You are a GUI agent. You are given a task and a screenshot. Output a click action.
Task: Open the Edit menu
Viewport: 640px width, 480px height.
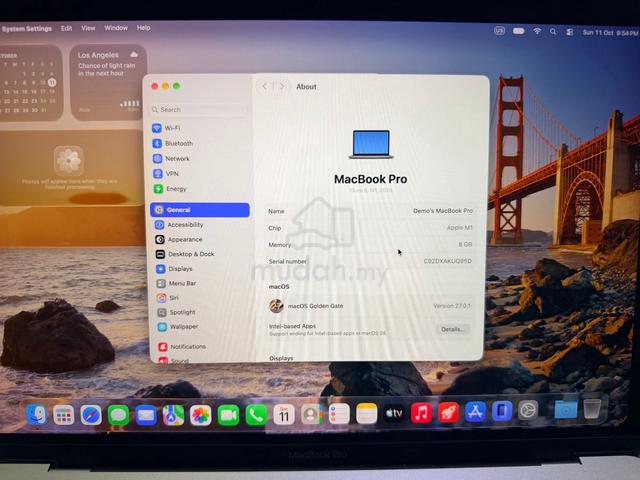67,28
